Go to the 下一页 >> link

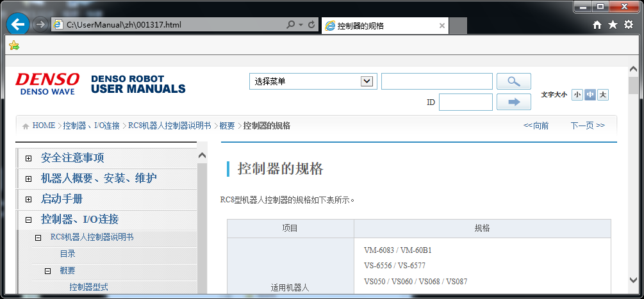587,125
